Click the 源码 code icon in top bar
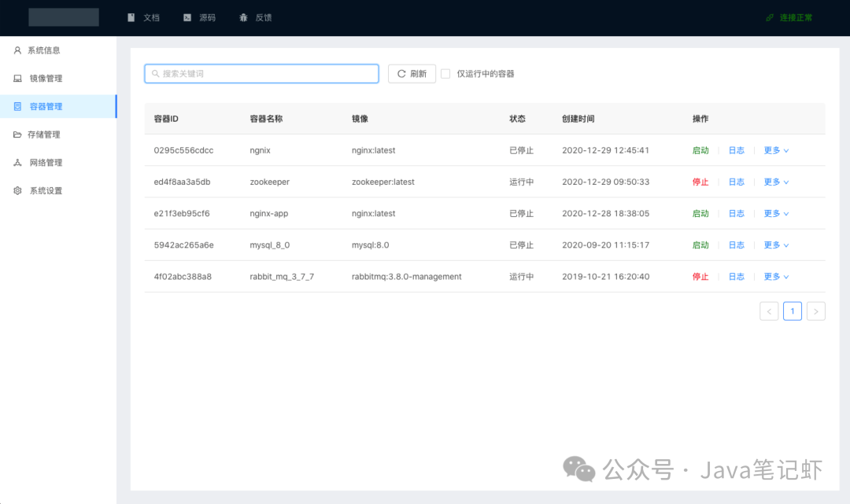 click(x=187, y=17)
